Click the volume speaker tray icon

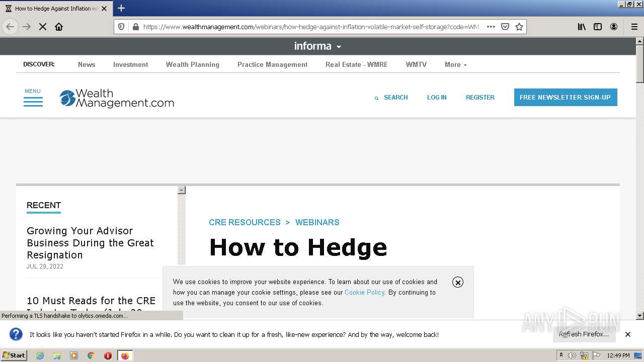click(x=572, y=355)
